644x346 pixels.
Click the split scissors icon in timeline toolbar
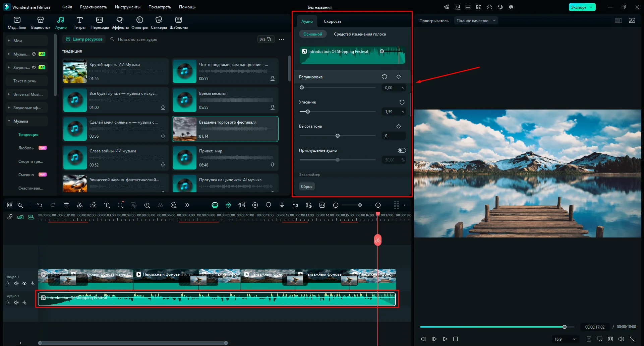(x=80, y=205)
